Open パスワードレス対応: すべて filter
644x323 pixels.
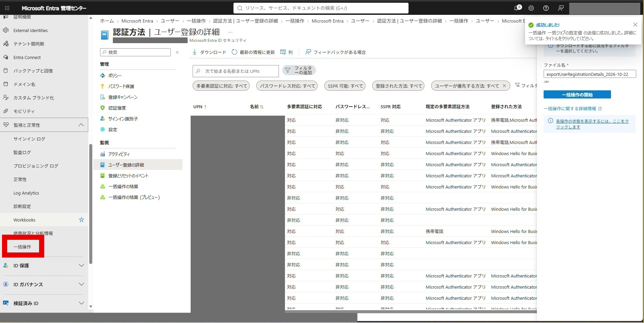coord(287,86)
